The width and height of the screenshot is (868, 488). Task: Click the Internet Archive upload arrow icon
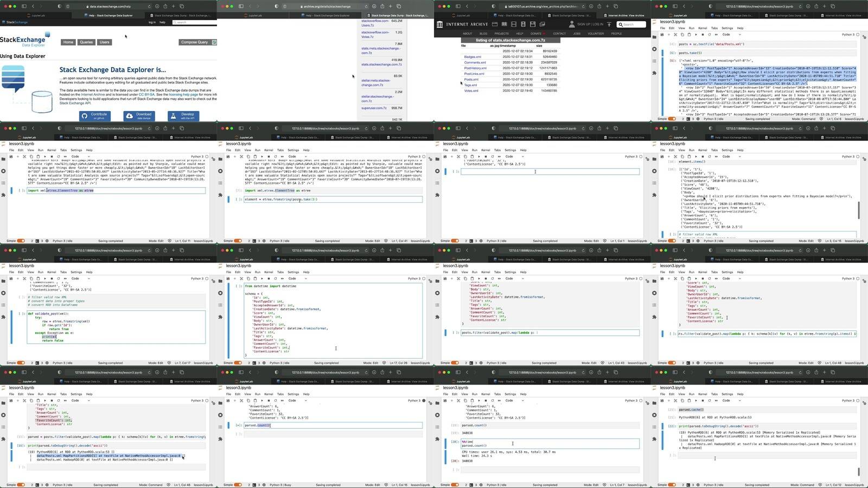click(x=609, y=24)
